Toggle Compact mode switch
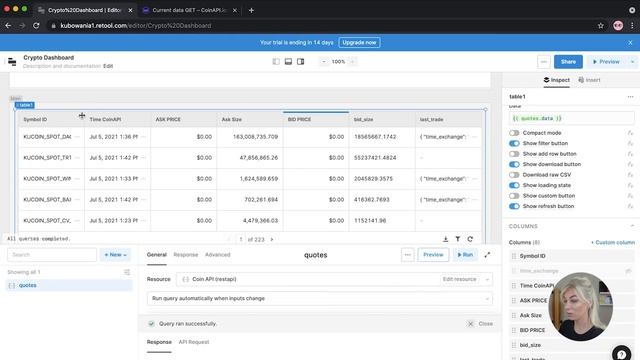 tap(514, 133)
